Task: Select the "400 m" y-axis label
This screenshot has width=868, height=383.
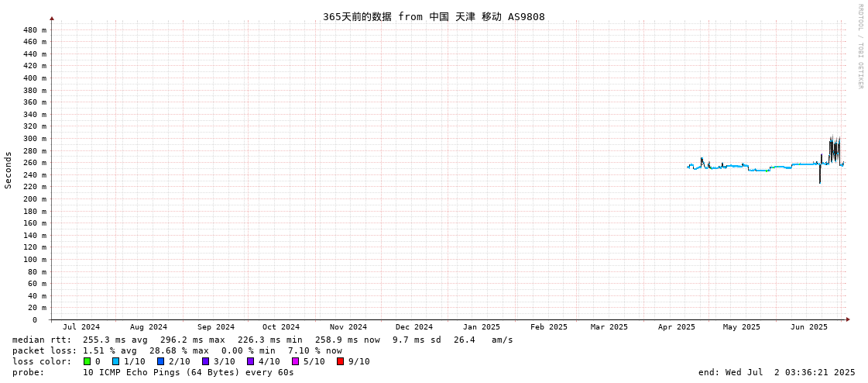Action: tap(35, 78)
